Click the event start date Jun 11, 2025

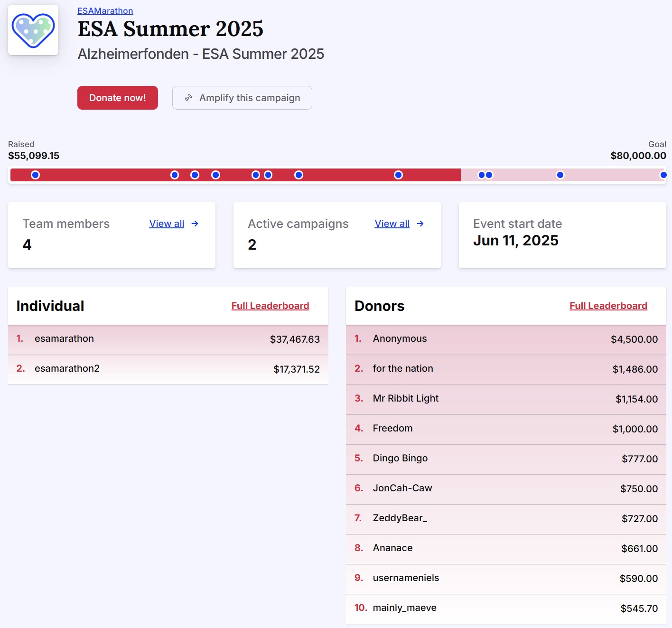[516, 241]
